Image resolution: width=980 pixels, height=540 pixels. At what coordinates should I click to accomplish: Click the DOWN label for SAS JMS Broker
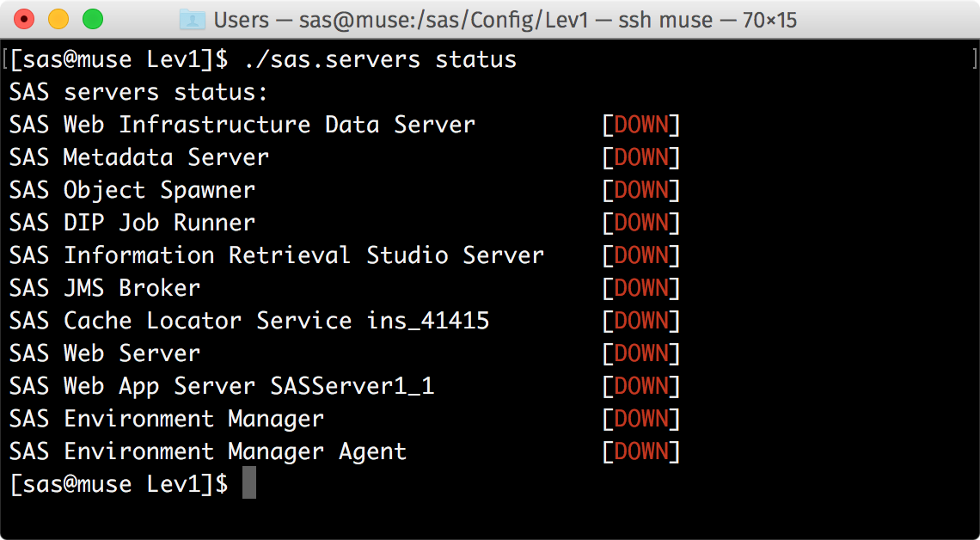pyautogui.click(x=640, y=287)
